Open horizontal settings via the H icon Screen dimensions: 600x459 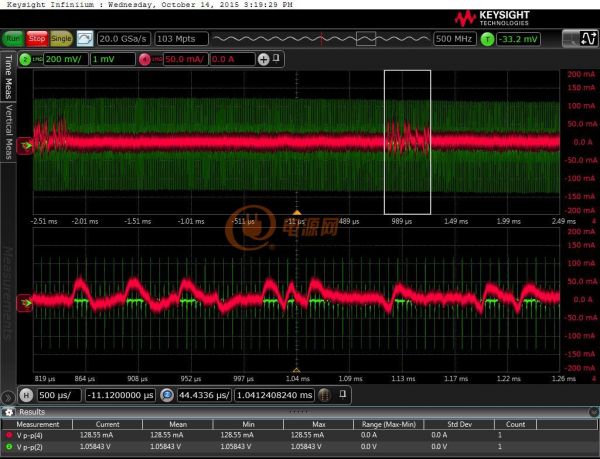(26, 395)
